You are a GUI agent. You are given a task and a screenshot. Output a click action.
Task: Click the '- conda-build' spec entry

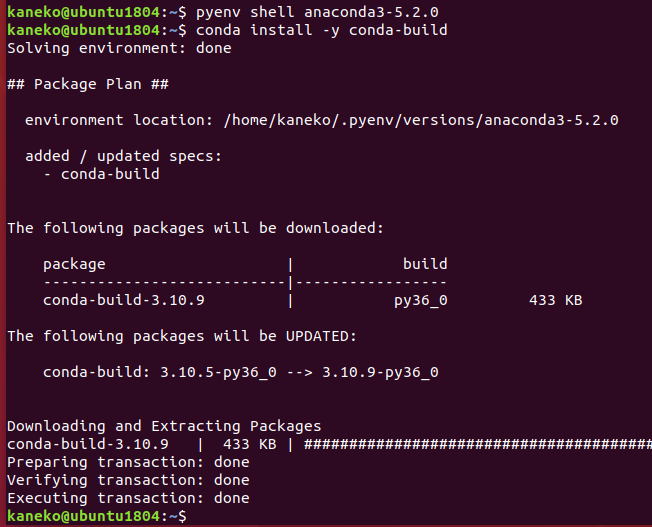[x=101, y=174]
